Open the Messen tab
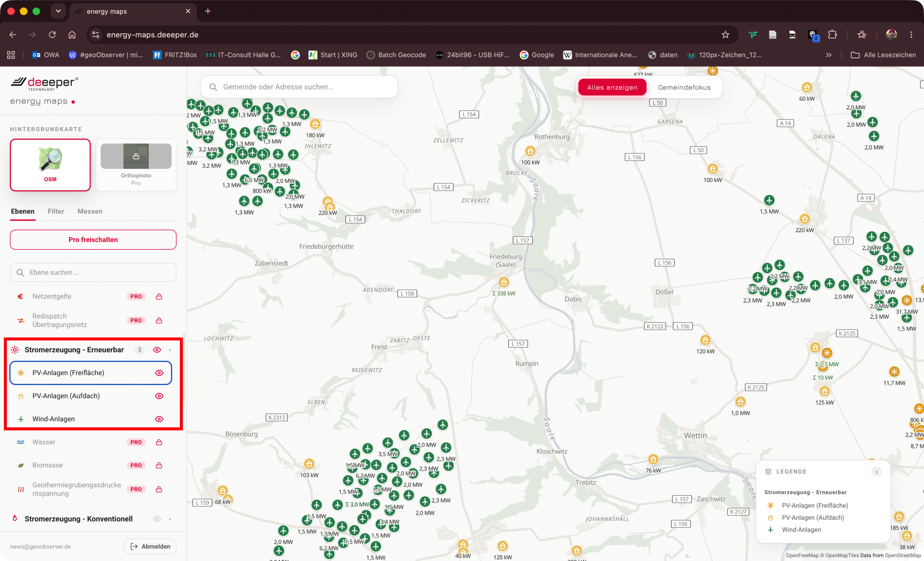924x561 pixels. [90, 212]
